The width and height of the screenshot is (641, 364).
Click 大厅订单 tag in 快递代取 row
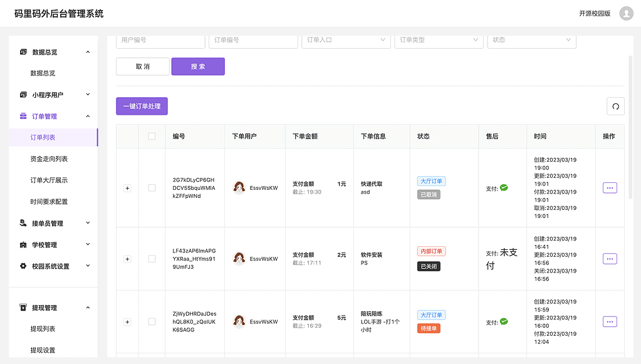click(x=431, y=181)
